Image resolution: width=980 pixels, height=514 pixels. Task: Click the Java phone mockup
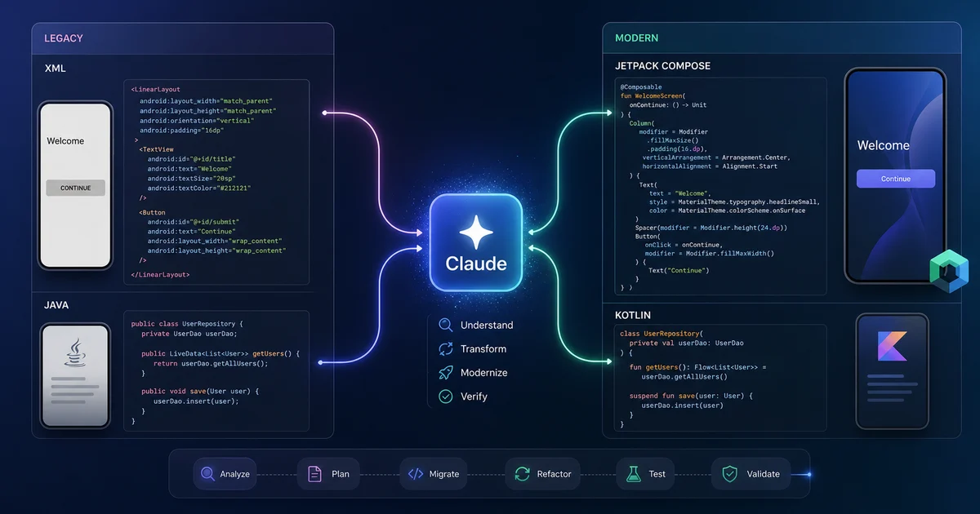(x=75, y=375)
